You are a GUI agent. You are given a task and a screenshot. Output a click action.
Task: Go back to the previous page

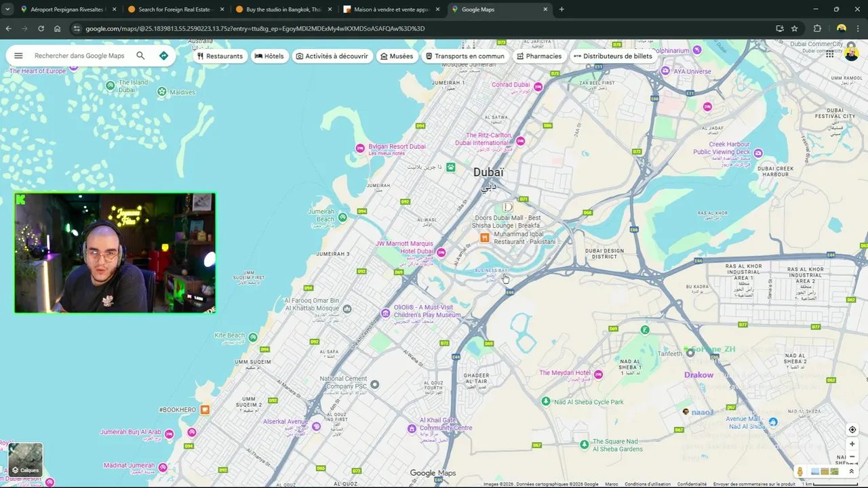coord(8,28)
